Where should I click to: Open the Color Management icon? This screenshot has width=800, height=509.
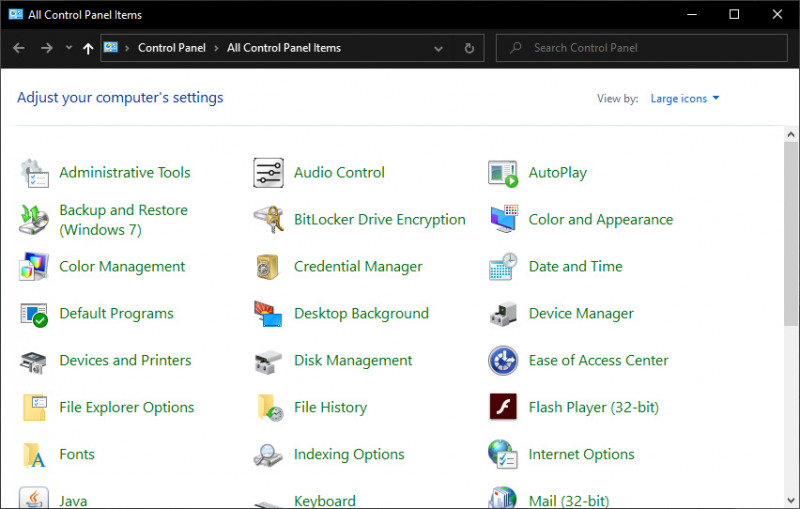(34, 266)
